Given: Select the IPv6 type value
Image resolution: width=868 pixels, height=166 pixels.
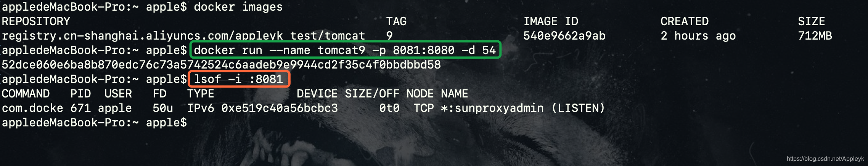Looking at the screenshot, I should pos(201,108).
